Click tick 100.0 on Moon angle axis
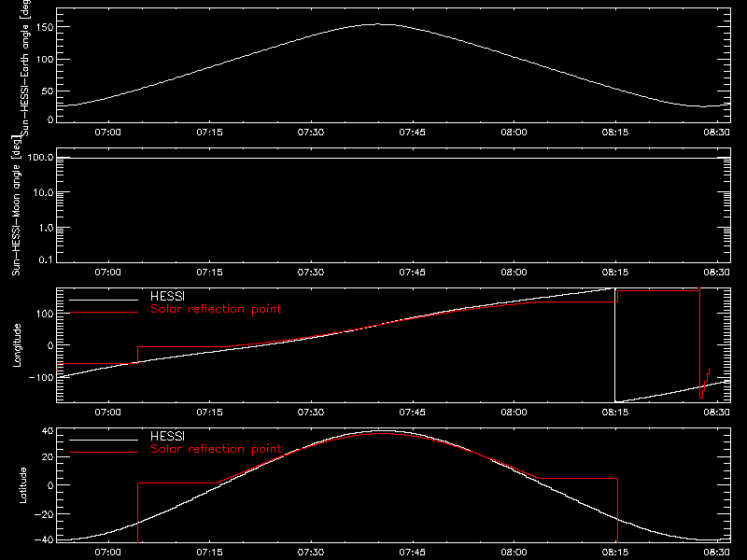747x560 pixels. click(x=40, y=158)
